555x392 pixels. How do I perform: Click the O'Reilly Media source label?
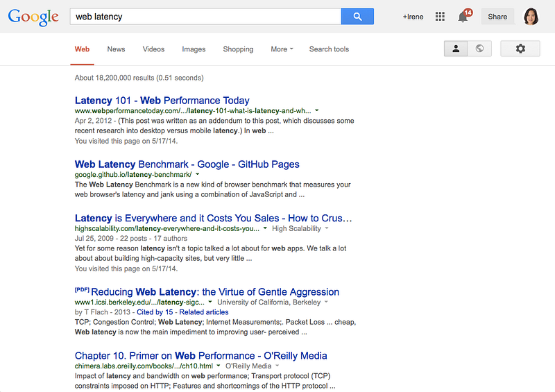coord(248,366)
